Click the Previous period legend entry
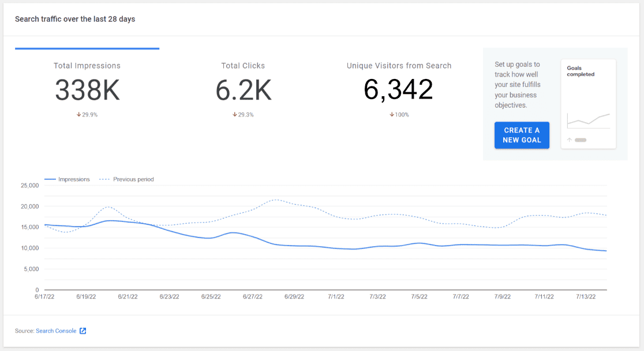The height and width of the screenshot is (351, 644). coord(126,179)
